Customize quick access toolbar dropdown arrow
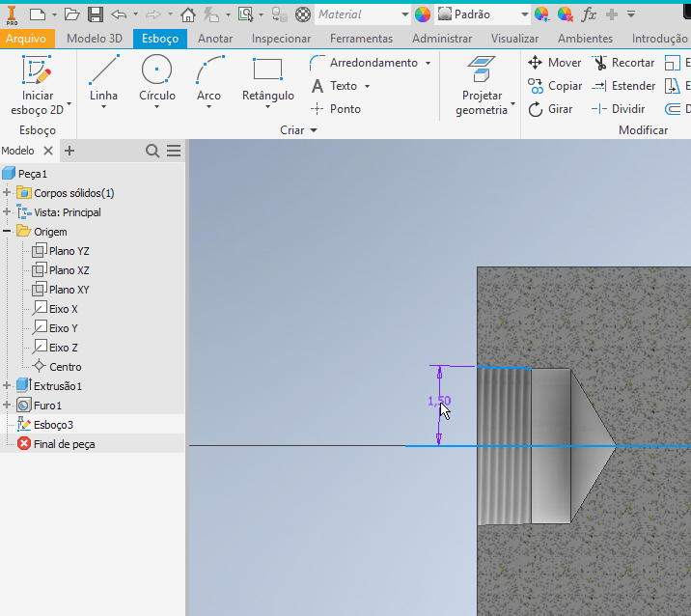 click(x=631, y=14)
